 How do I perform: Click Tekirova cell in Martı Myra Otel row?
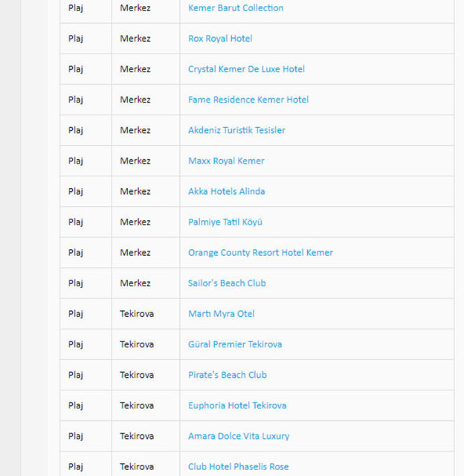coord(137,314)
